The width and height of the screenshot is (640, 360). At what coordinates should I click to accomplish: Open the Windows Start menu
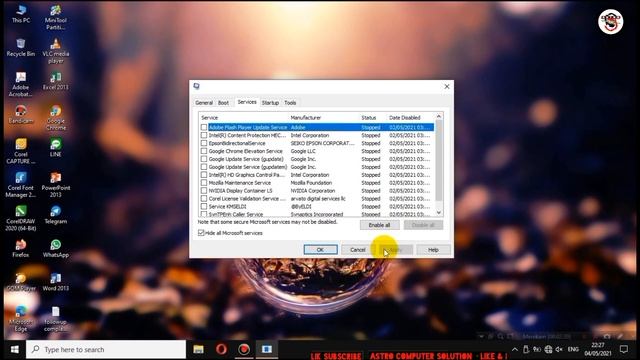coord(15,349)
